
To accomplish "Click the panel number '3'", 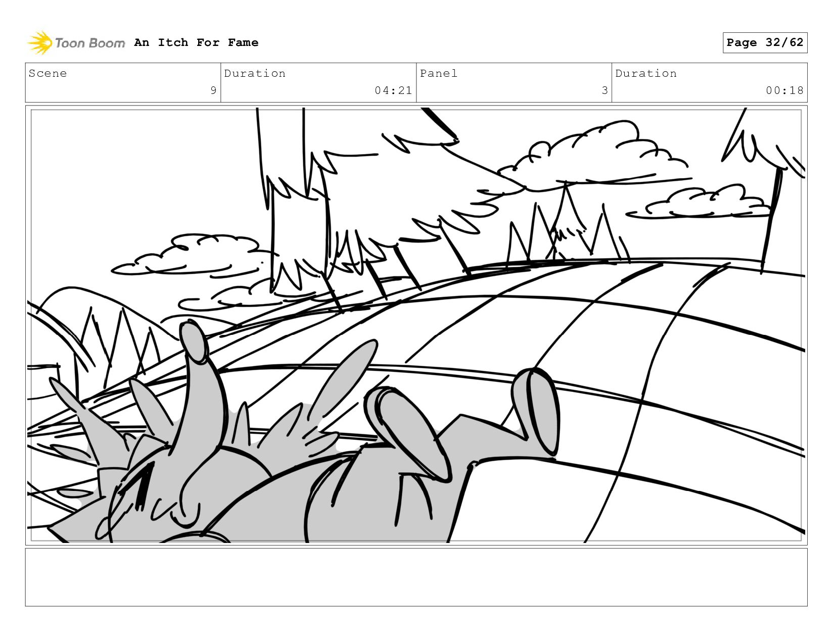I will [605, 90].
